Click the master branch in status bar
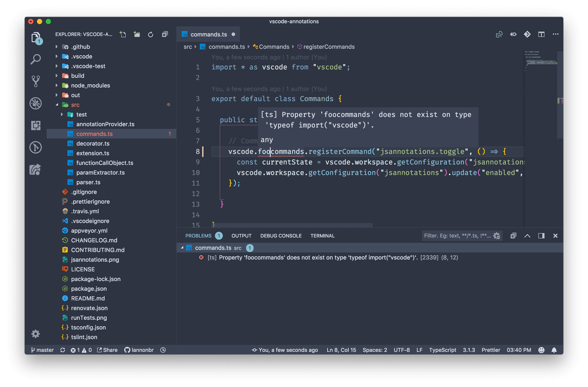This screenshot has width=588, height=387. point(42,350)
